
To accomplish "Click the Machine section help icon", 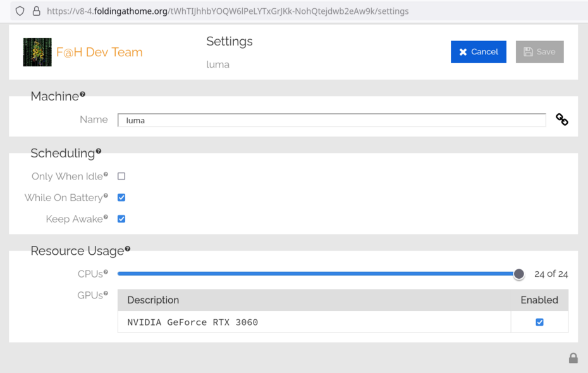I will 82,94.
